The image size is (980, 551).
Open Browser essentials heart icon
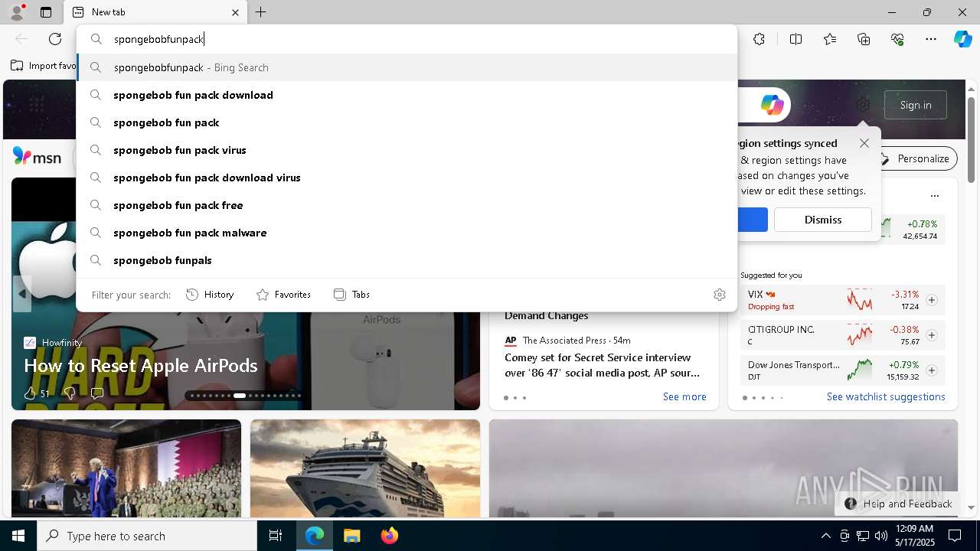(x=897, y=39)
